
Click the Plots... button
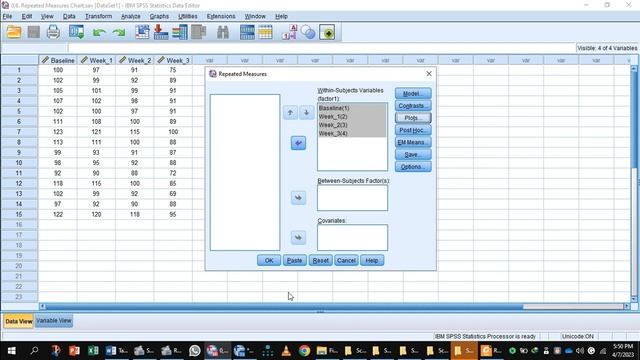413,118
